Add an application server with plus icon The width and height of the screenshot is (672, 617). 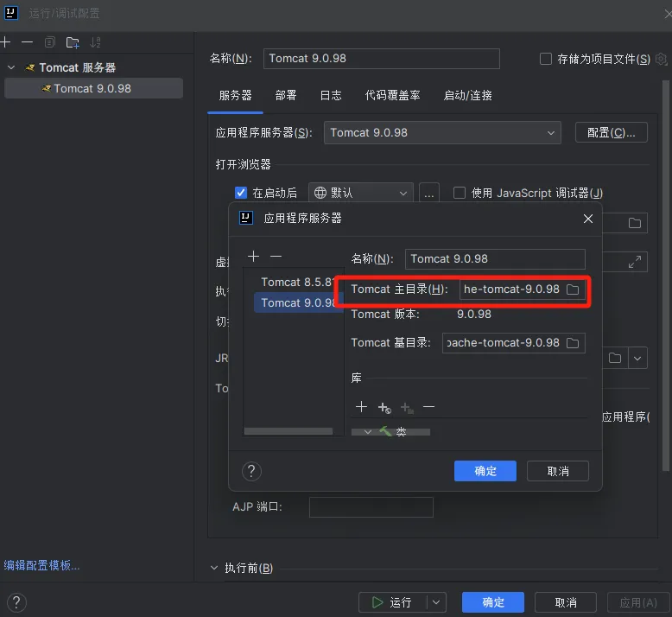[x=254, y=257]
